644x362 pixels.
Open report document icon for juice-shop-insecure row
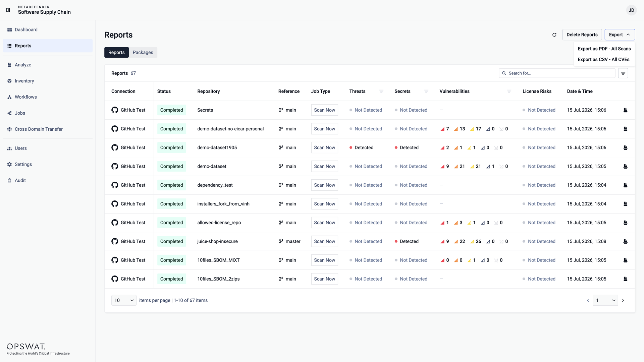(x=625, y=241)
